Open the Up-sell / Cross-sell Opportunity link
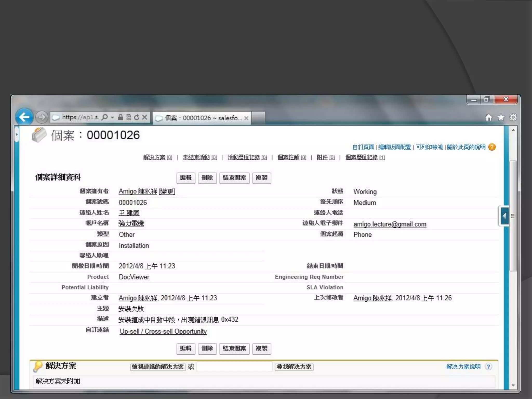The image size is (532, 399). [163, 331]
